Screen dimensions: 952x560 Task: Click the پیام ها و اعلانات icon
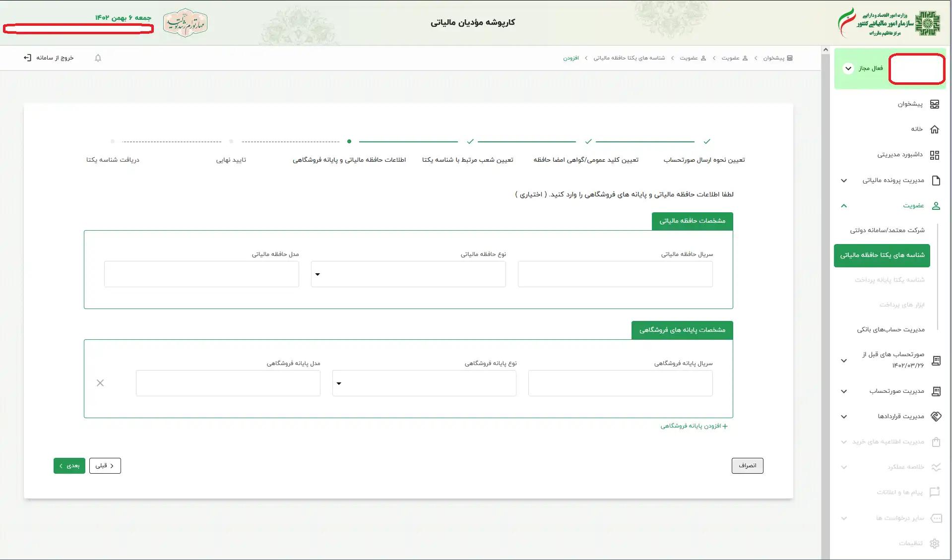coord(936,493)
